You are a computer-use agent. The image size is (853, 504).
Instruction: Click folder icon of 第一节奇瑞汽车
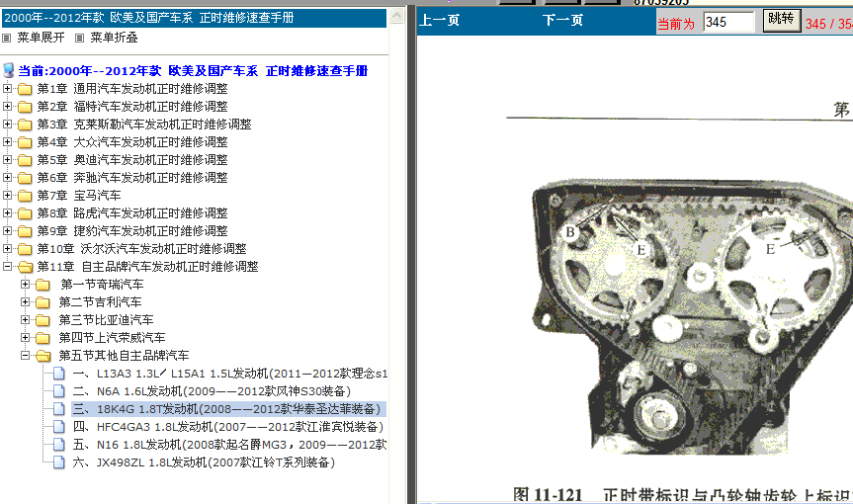(43, 285)
